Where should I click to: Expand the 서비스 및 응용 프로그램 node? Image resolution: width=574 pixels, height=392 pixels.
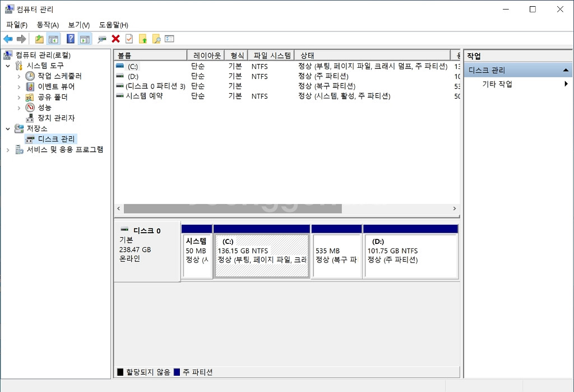tap(8, 150)
